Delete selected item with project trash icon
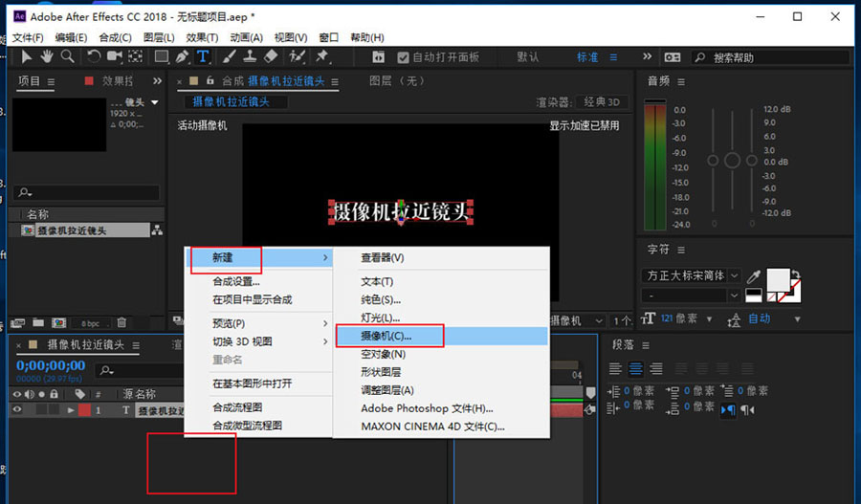Viewport: 861px width, 504px height. pos(121,323)
